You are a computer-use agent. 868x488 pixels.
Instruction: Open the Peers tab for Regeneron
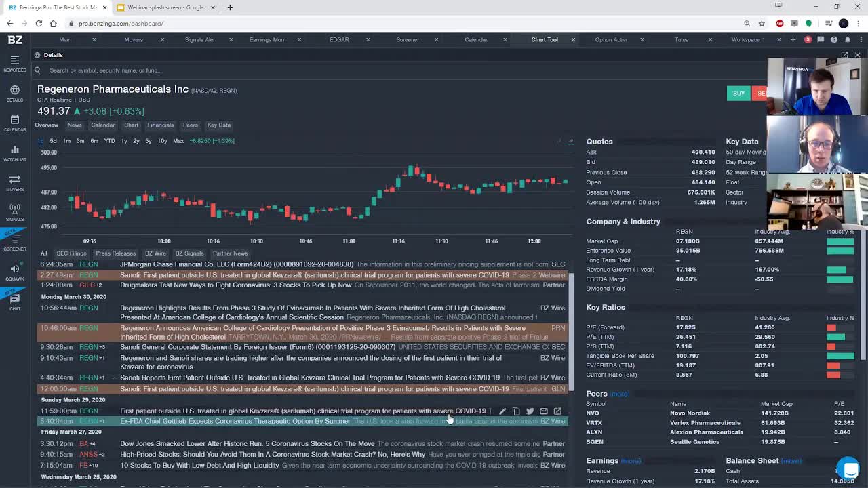pyautogui.click(x=191, y=125)
